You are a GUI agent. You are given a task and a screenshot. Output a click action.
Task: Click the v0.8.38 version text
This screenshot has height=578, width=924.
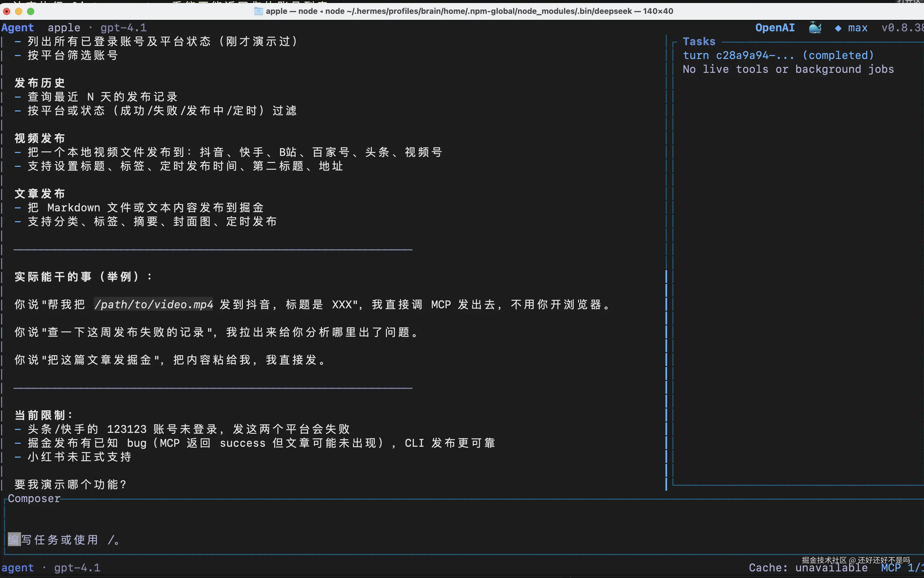pos(902,28)
